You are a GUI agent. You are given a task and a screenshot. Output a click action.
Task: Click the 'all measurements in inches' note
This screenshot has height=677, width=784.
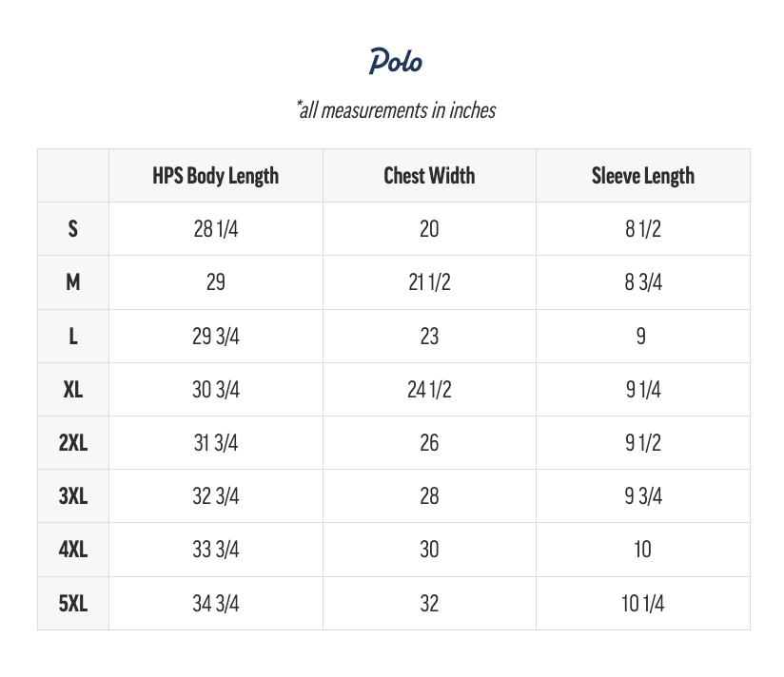(x=395, y=110)
